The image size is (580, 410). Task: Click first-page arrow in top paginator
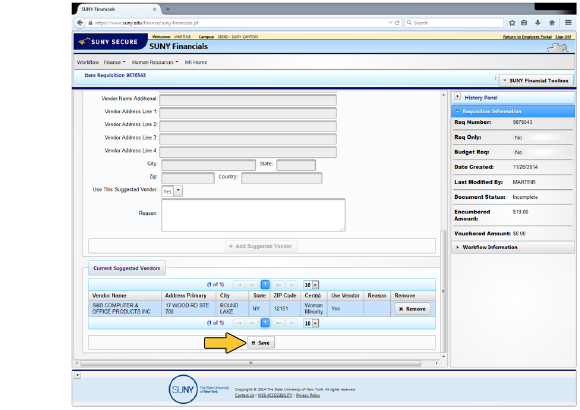coord(239,285)
